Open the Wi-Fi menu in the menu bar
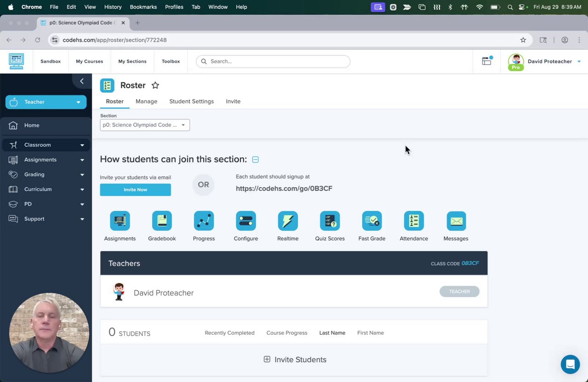The image size is (588, 382). [x=480, y=7]
